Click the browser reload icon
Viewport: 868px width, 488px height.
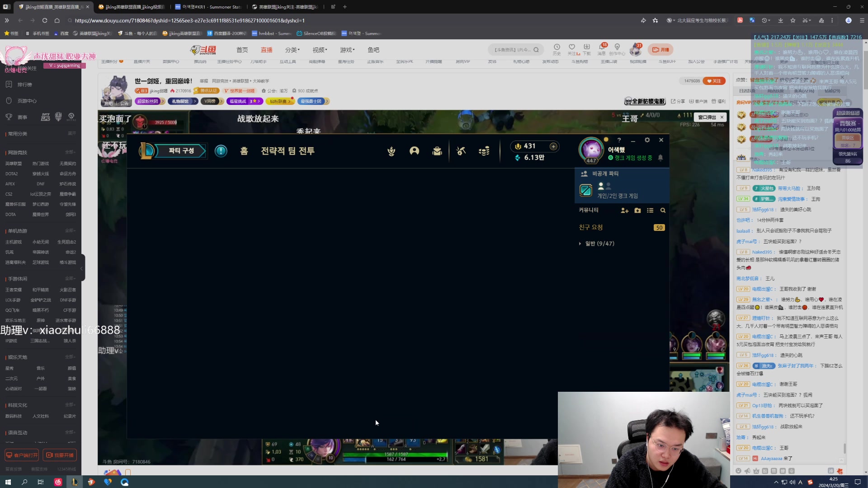(x=45, y=20)
